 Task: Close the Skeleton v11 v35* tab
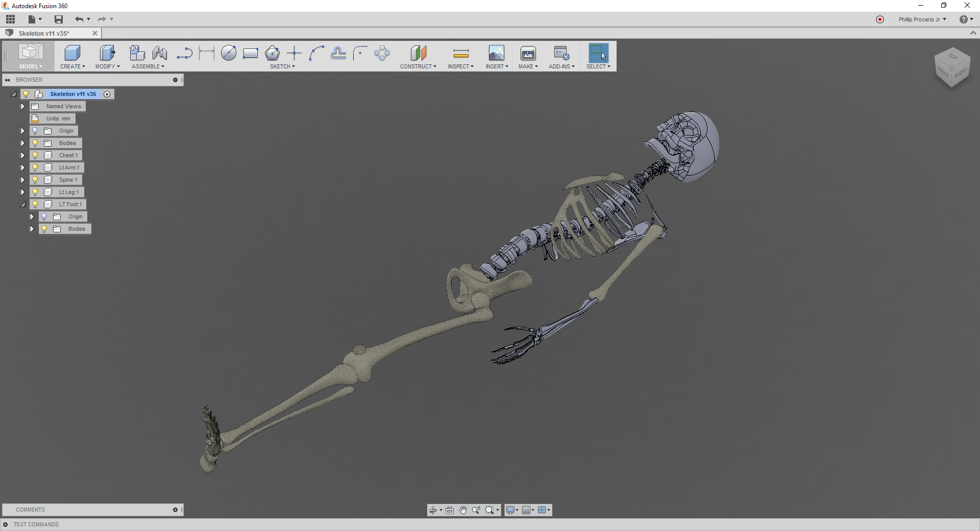pos(95,33)
